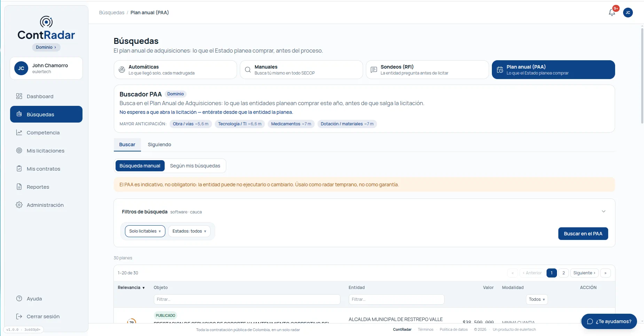Click the ContRadar footer link

(402, 329)
